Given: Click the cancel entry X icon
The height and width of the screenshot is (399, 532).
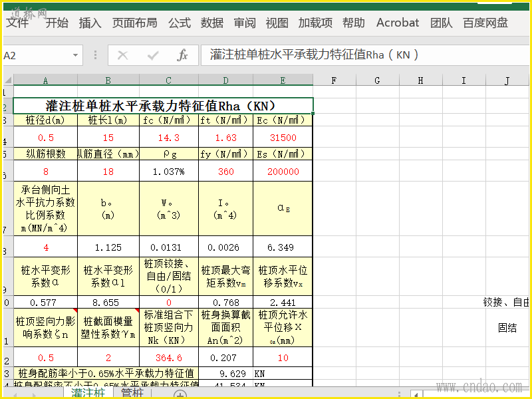Looking at the screenshot, I should 122,55.
